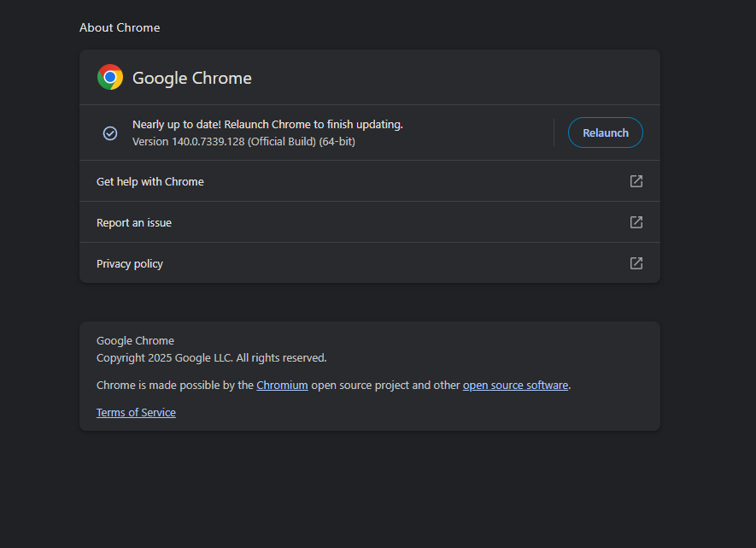Open Get help with Chrome

click(150, 181)
